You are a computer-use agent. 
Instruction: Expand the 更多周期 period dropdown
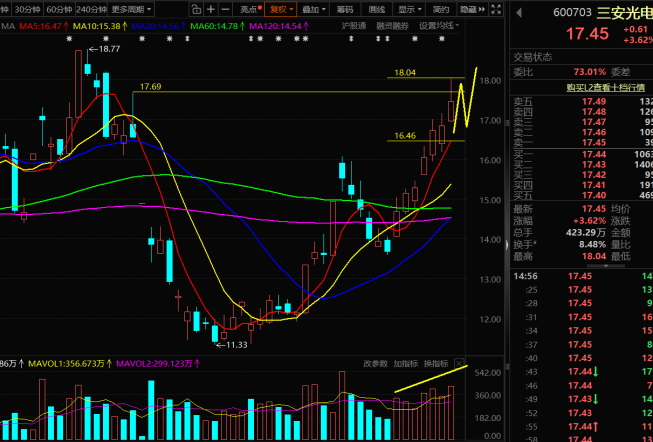[x=131, y=9]
